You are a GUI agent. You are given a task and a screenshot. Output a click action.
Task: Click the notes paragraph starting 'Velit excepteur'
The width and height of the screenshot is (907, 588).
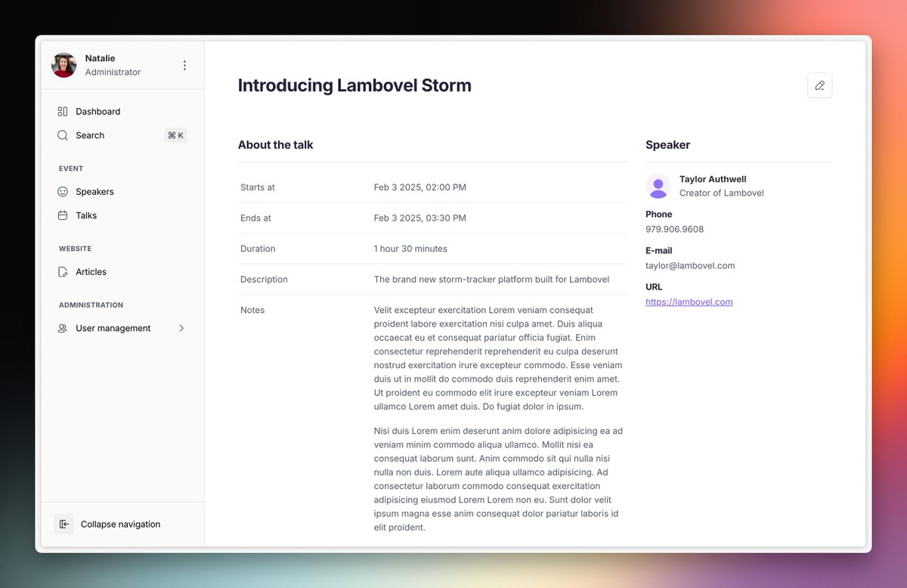pyautogui.click(x=498, y=358)
